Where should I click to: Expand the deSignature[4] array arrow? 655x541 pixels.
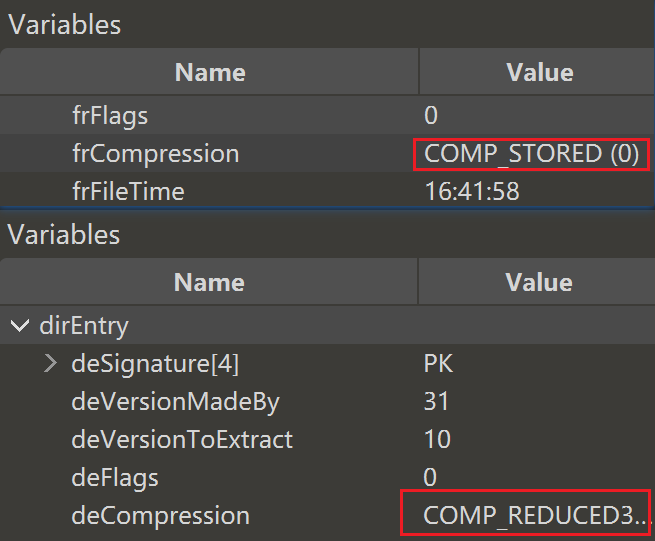(x=50, y=364)
